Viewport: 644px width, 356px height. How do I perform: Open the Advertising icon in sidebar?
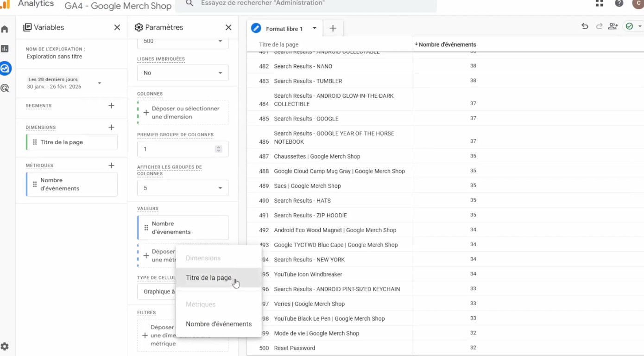(x=5, y=88)
